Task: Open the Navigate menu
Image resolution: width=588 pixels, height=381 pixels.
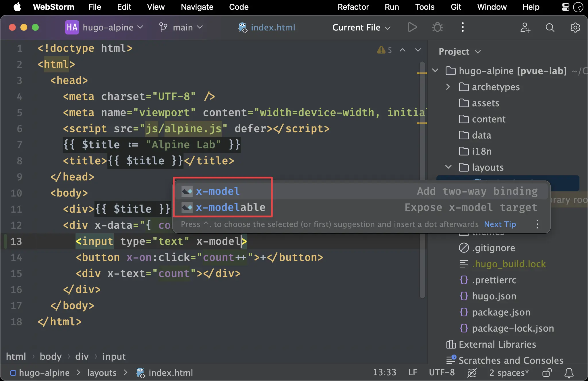Action: (197, 7)
